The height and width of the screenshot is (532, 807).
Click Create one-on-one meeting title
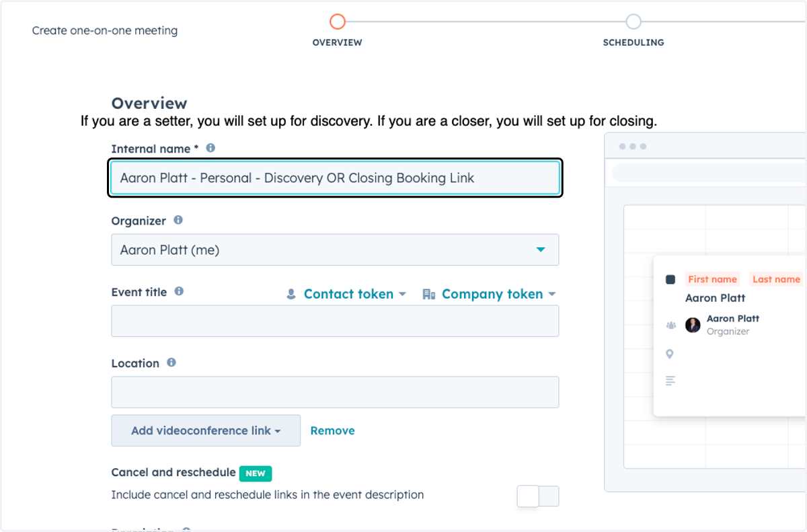click(x=105, y=30)
